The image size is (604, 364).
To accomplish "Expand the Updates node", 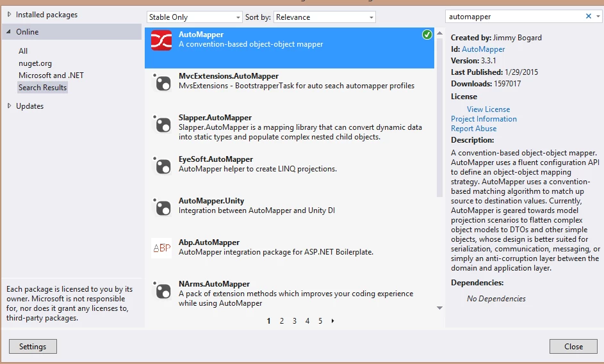I will [9, 106].
